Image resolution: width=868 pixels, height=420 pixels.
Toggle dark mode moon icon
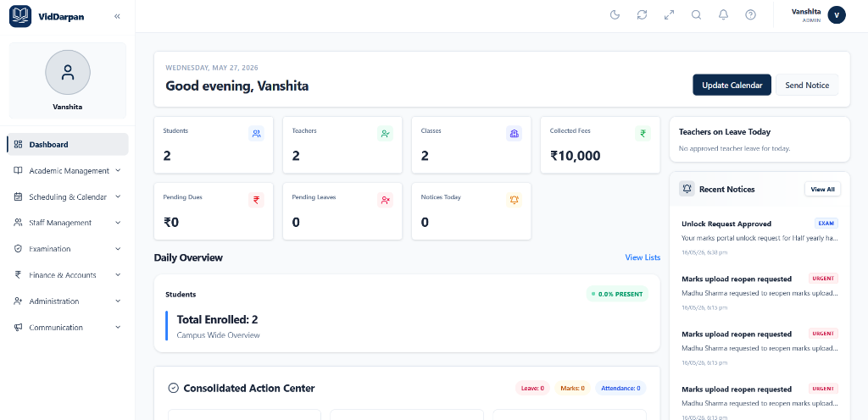[615, 15]
